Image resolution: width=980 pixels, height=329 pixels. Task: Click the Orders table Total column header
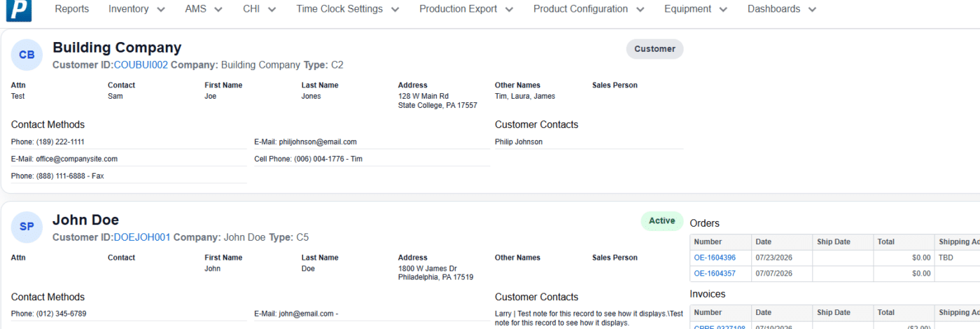pyautogui.click(x=903, y=241)
